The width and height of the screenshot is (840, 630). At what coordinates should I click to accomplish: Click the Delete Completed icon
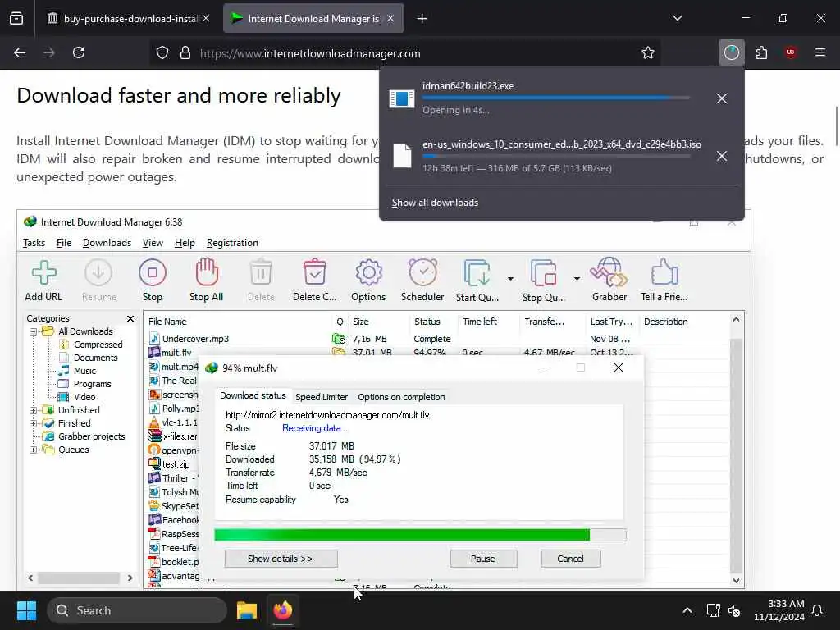[314, 272]
